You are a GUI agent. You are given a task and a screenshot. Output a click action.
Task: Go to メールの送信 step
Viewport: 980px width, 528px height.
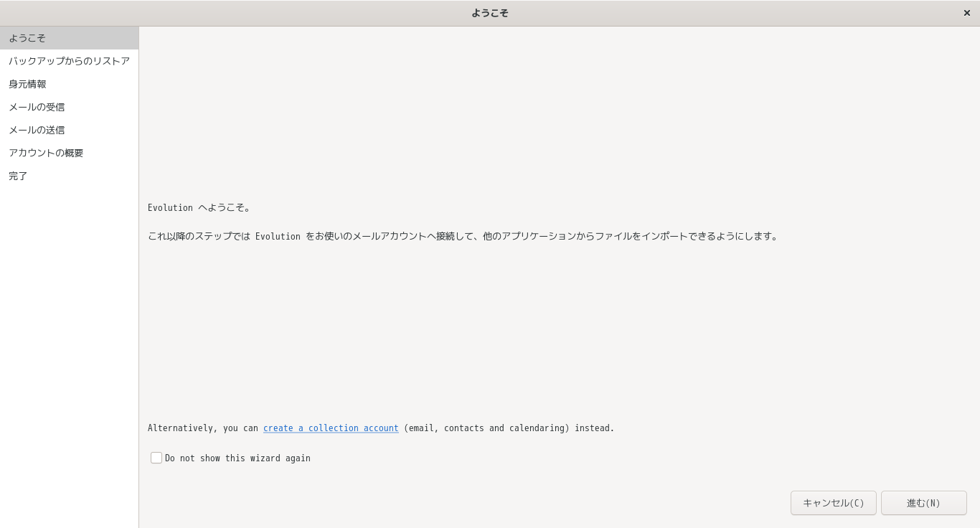point(69,130)
